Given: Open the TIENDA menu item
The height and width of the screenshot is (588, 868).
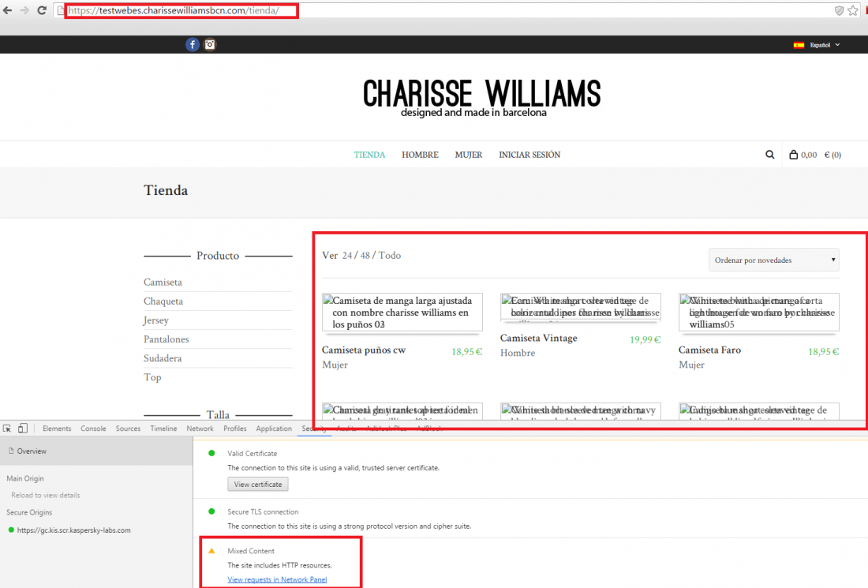Looking at the screenshot, I should [369, 155].
